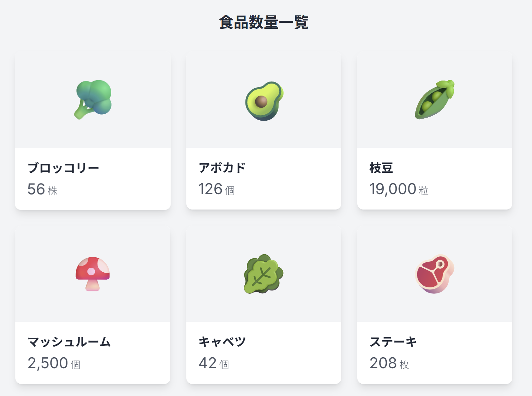Choose the キャベツ card title
532x396 pixels.
(222, 342)
